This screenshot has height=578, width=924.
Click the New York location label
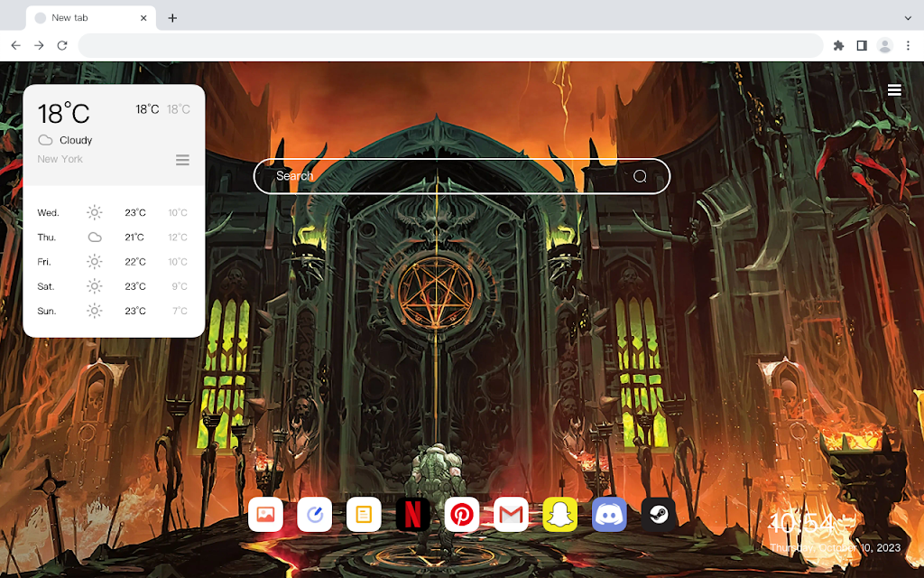60,159
